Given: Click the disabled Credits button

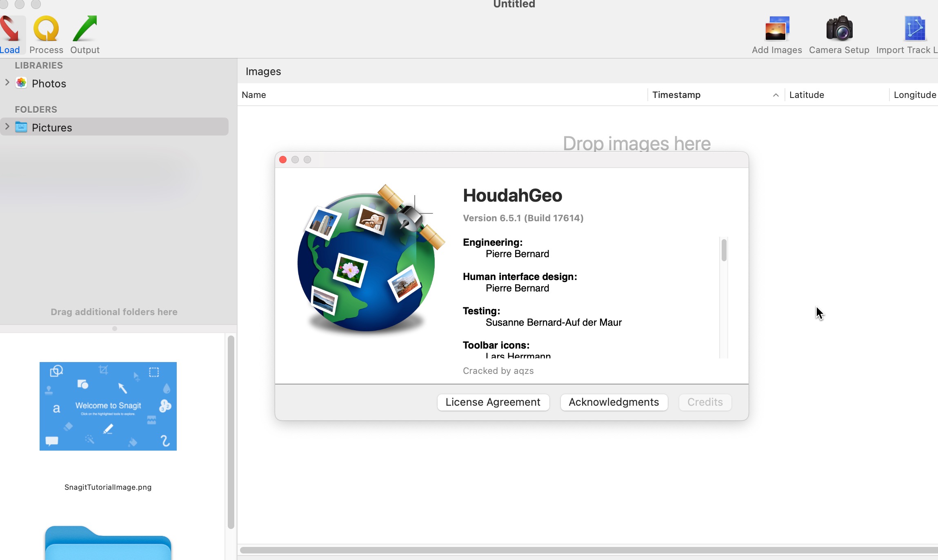Looking at the screenshot, I should pos(705,402).
